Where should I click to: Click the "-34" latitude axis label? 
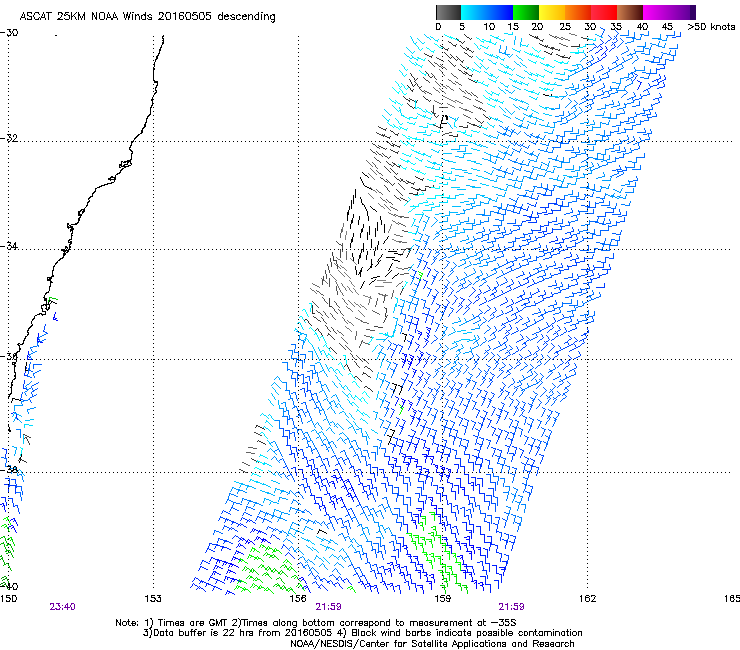pos(9,246)
